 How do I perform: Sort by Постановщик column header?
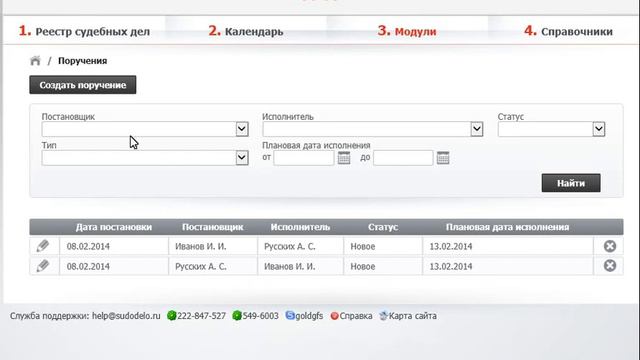tap(213, 227)
